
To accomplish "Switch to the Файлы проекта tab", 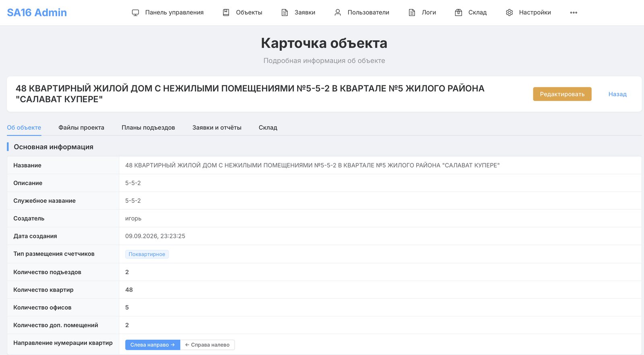I will tap(81, 128).
